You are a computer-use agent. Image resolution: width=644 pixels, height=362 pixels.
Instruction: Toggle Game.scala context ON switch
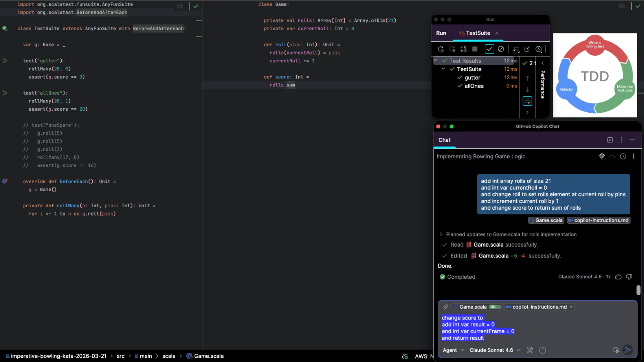[x=494, y=307]
